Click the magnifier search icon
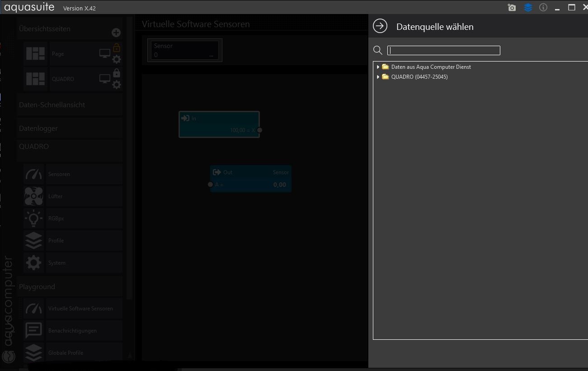 (x=378, y=50)
